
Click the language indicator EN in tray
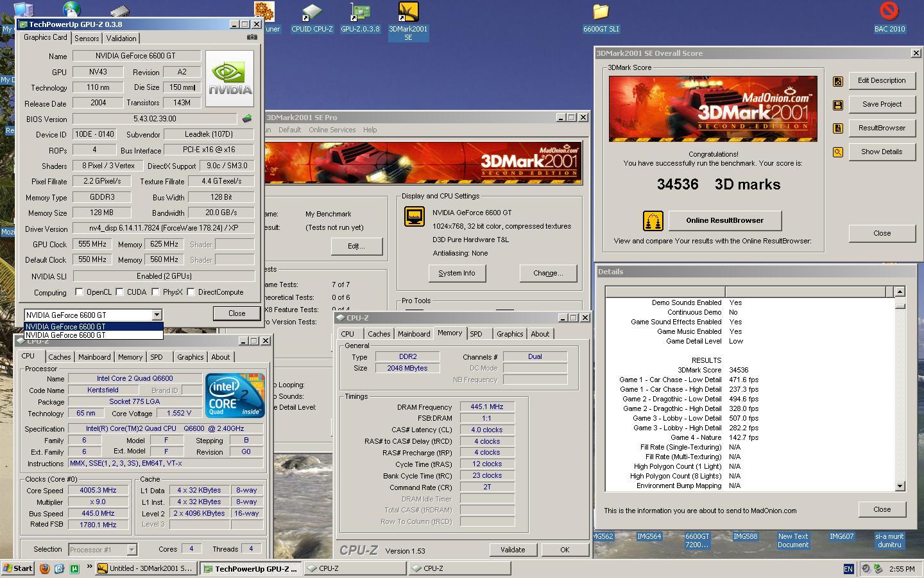(x=848, y=568)
